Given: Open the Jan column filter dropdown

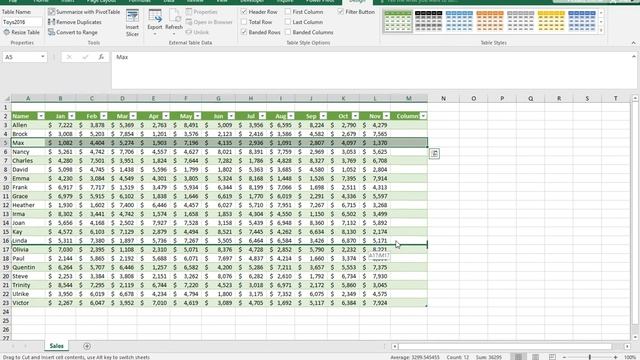Looking at the screenshot, I should (72, 116).
